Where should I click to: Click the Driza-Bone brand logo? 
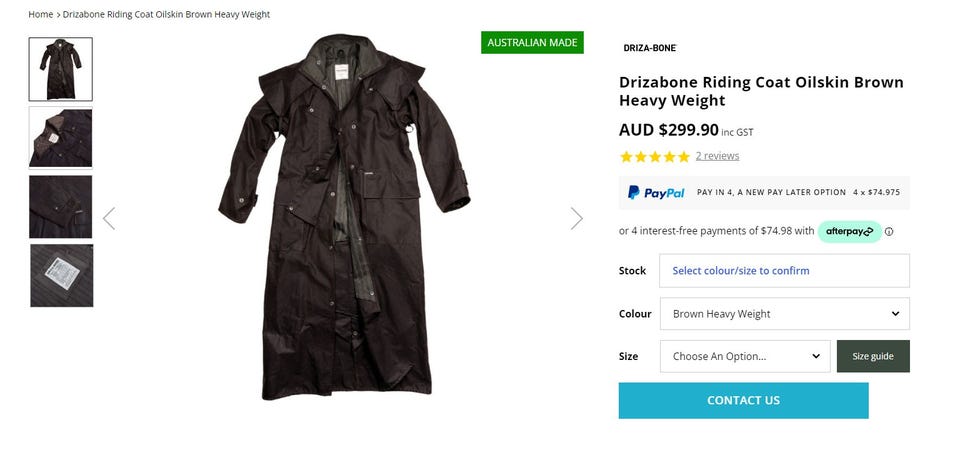(x=649, y=48)
